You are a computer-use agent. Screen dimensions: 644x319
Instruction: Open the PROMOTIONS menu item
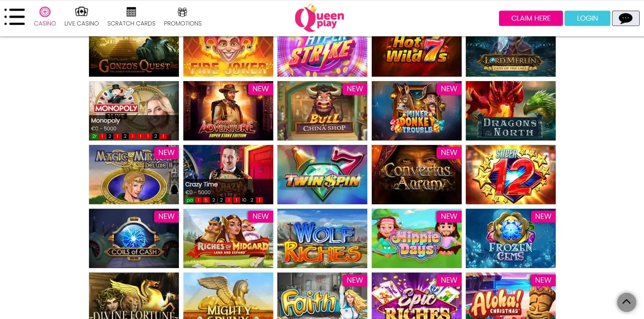coord(183,23)
